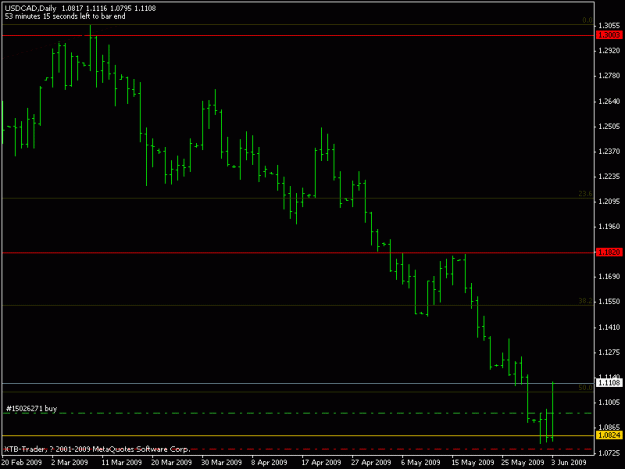Click the 1.1690 price scale value
The height and width of the screenshot is (469, 625).
click(609, 276)
